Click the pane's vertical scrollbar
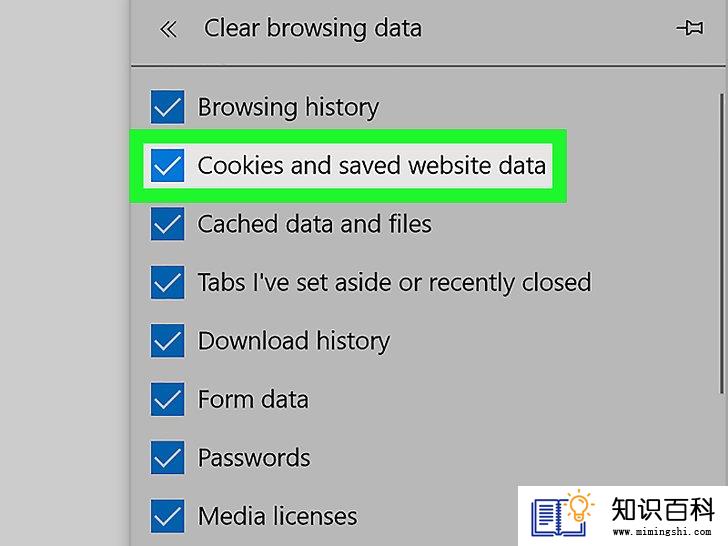This screenshot has height=546, width=728. point(722,244)
